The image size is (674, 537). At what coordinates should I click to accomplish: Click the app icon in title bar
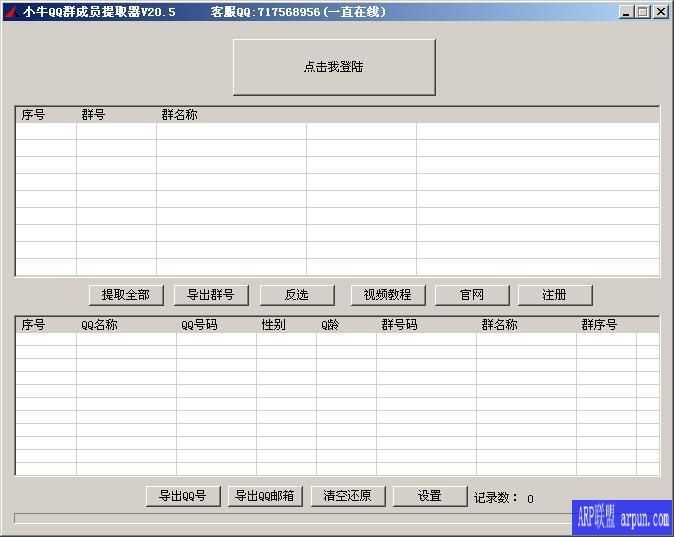click(x=11, y=12)
